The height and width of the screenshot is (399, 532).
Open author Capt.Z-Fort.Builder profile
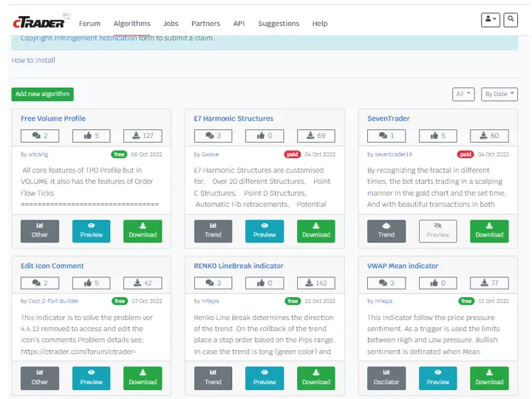(53, 301)
